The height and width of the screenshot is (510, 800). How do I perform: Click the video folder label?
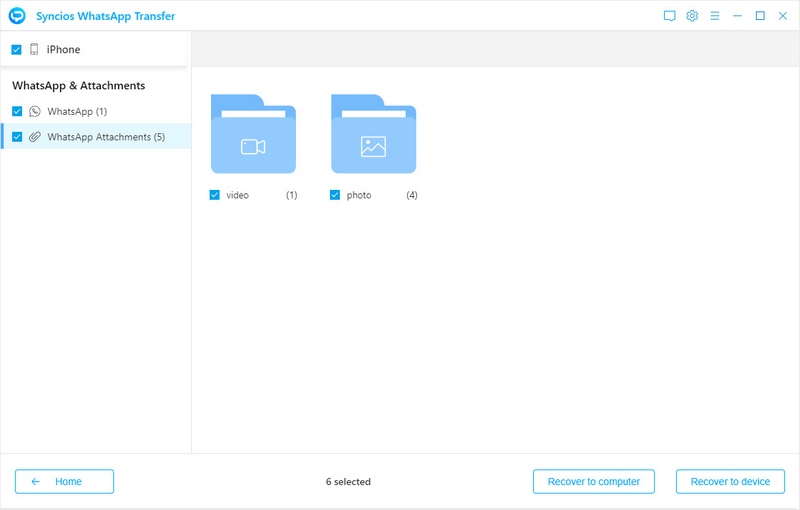point(237,195)
